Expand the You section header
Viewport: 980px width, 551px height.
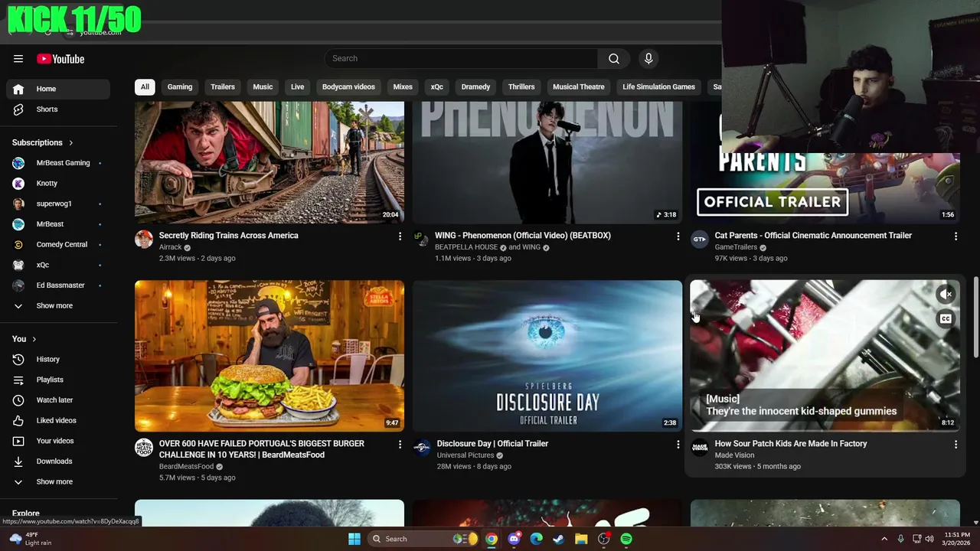(24, 339)
